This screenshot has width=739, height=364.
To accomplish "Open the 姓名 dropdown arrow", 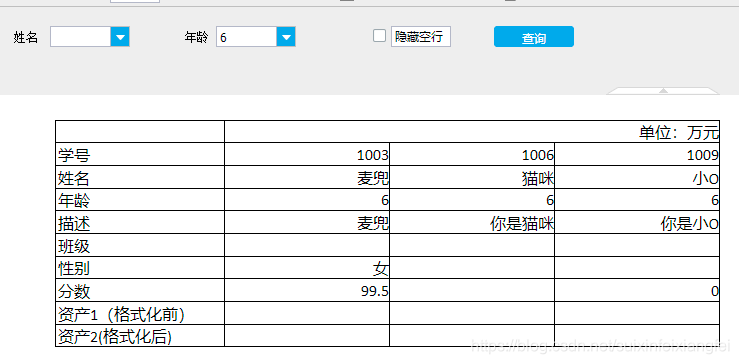I will click(120, 37).
